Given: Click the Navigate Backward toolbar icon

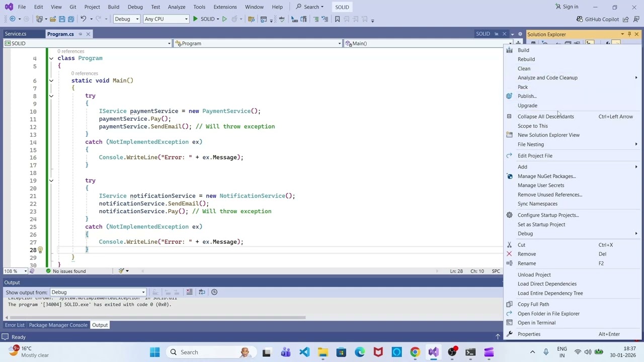Looking at the screenshot, I should (12, 19).
